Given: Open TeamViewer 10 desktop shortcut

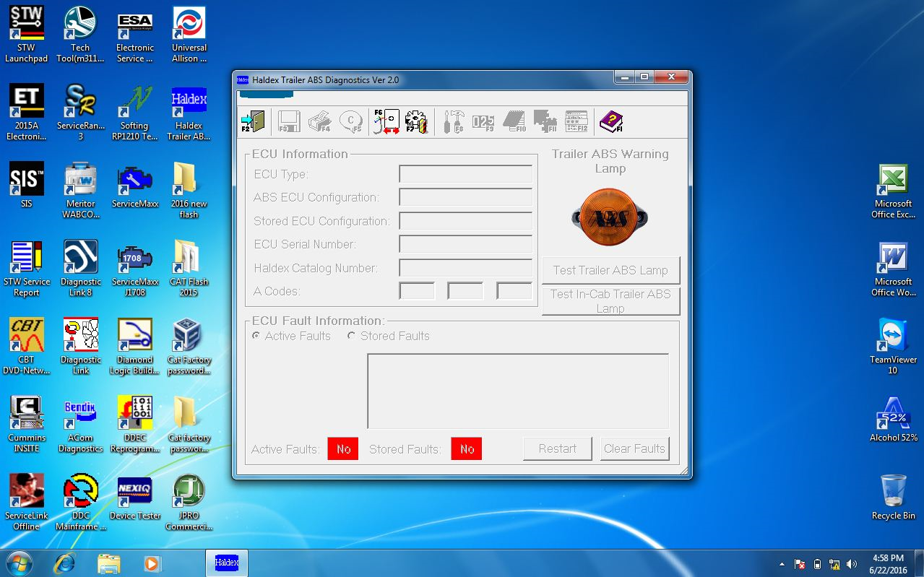Looking at the screenshot, I should pos(893,347).
